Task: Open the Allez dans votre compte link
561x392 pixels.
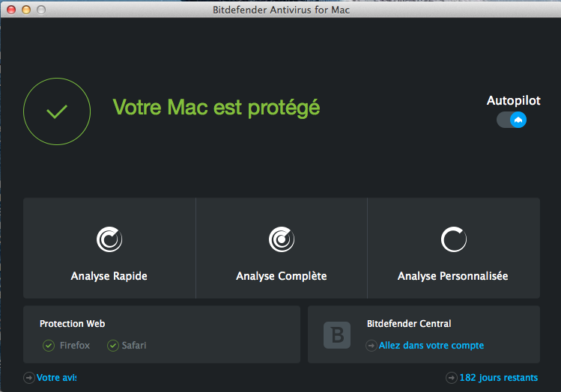Action: click(x=431, y=346)
